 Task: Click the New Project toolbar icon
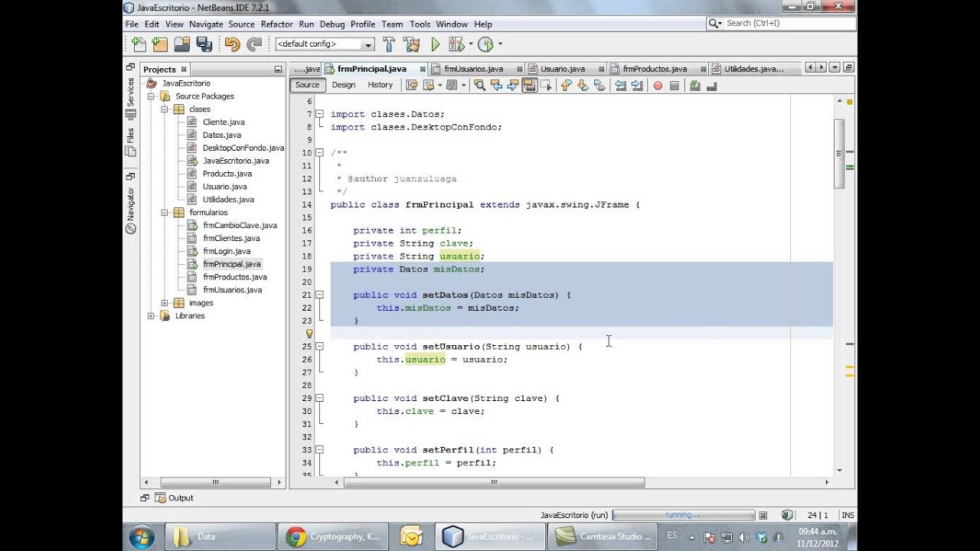click(x=159, y=44)
